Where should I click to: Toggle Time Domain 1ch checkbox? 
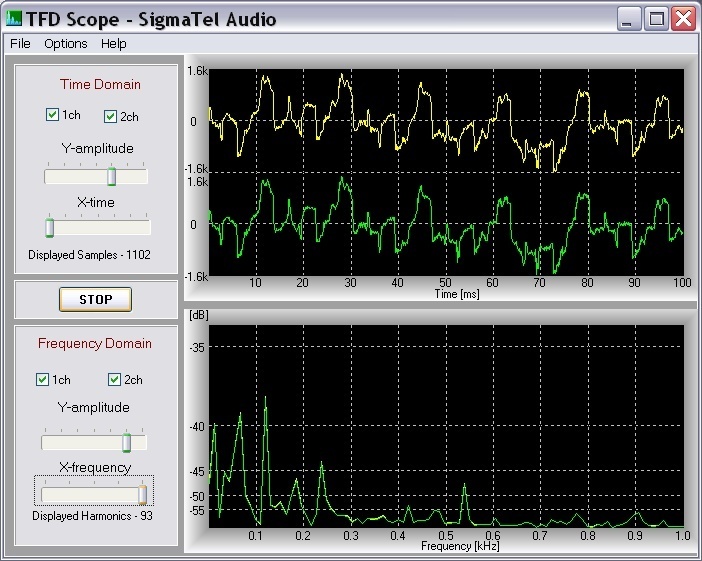52,115
